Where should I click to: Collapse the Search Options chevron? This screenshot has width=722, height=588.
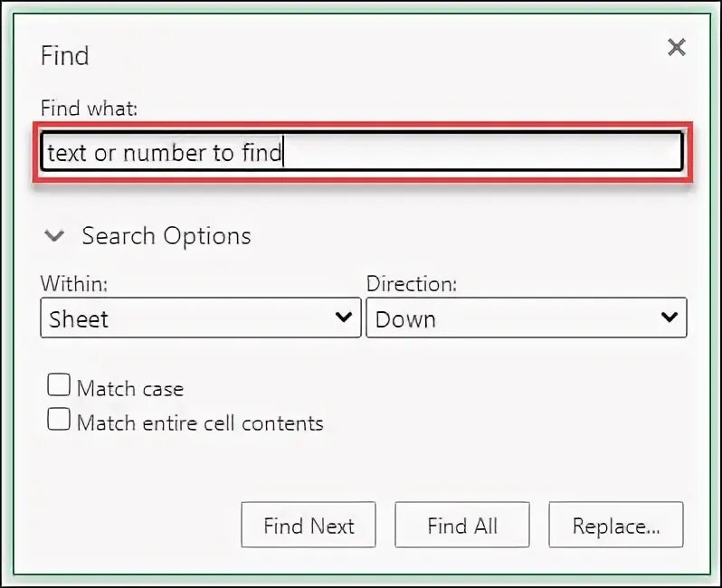tap(55, 237)
